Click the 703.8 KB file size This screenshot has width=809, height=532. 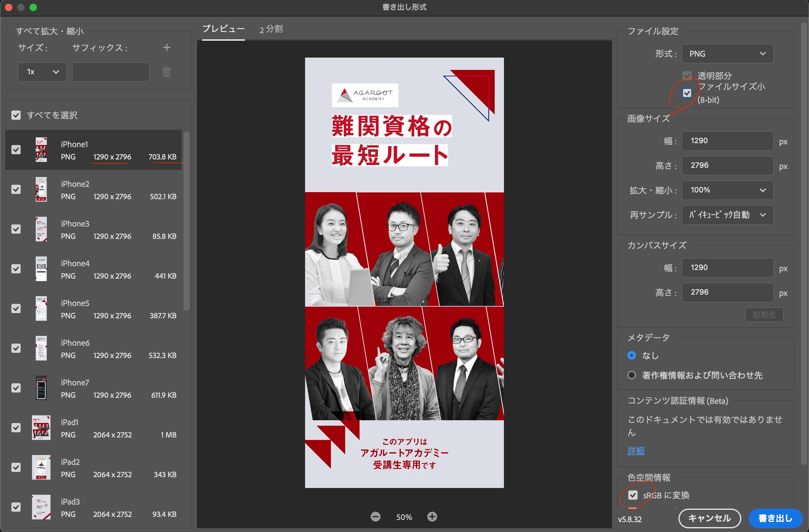pos(163,157)
